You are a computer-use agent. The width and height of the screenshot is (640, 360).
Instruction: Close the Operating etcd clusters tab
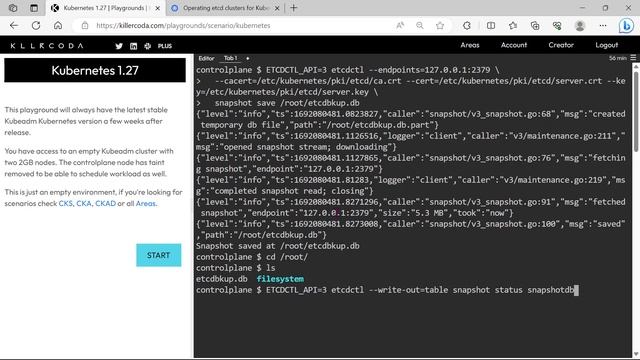(x=277, y=8)
